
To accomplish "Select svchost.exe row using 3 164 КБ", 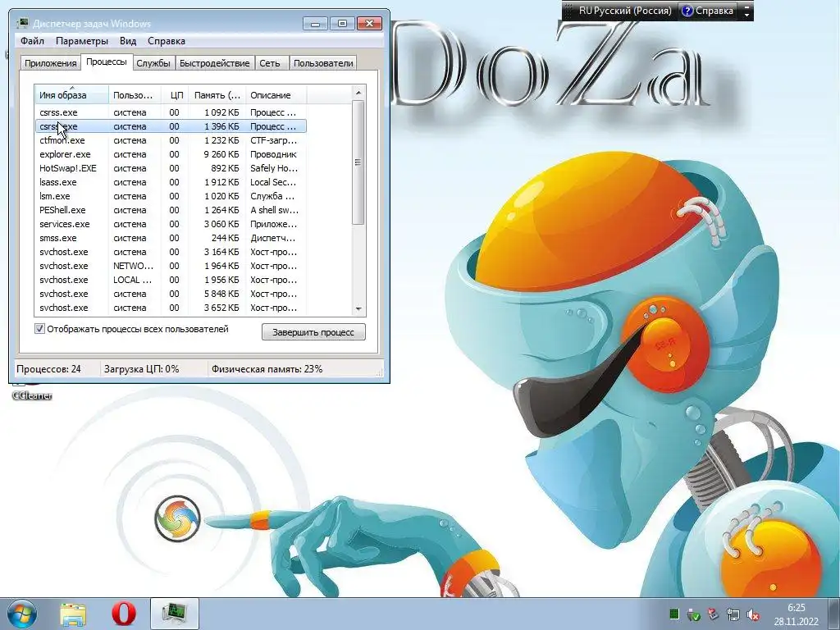I will 171,252.
